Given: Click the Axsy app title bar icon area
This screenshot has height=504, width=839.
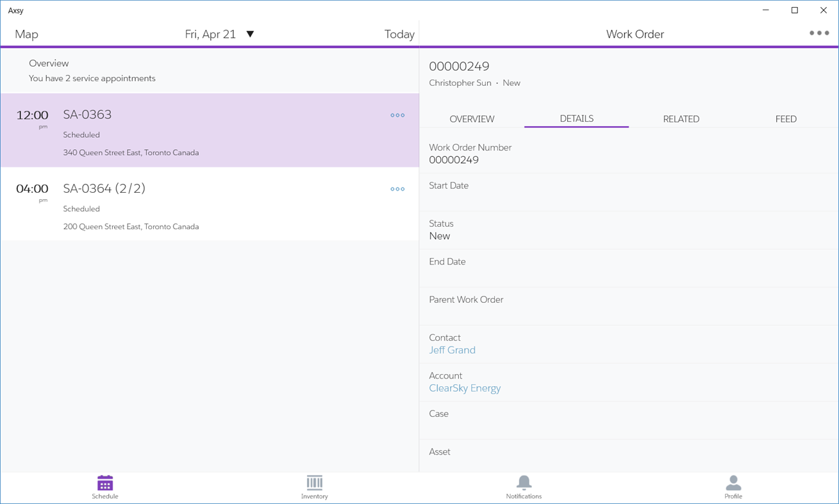Looking at the screenshot, I should coord(15,10).
